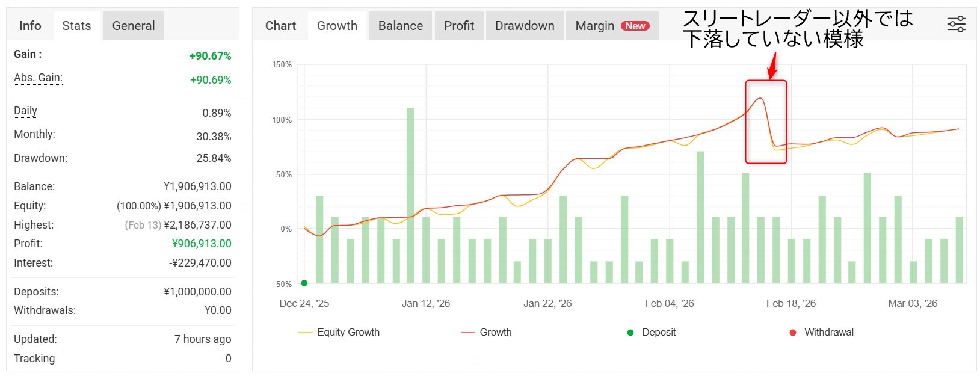Toggle Deposit legend marker visibility

[652, 332]
